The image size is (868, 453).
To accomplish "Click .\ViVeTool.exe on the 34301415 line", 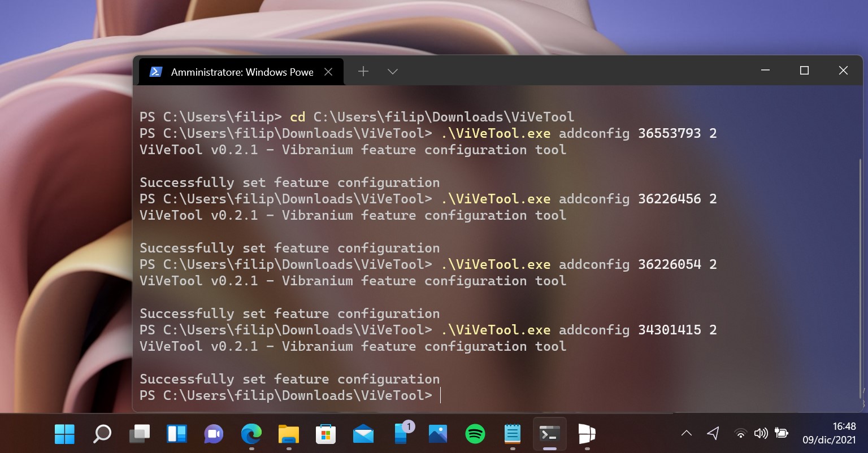I will click(x=496, y=330).
